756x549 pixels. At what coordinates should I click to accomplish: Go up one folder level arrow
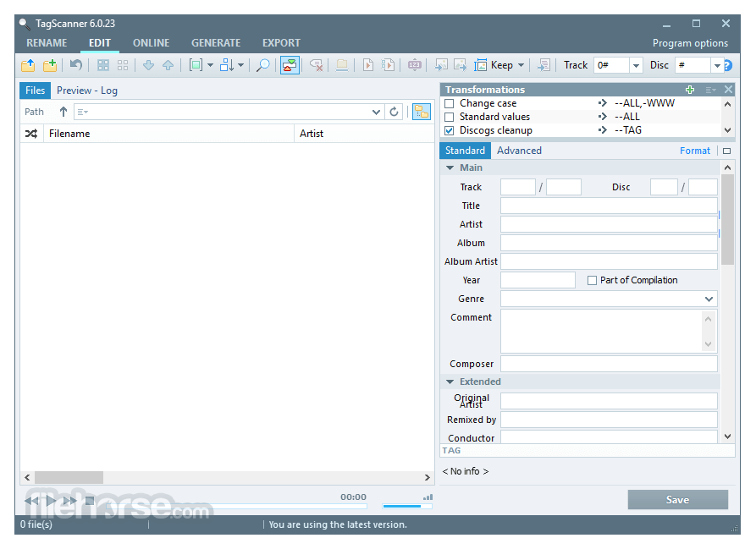click(x=63, y=112)
